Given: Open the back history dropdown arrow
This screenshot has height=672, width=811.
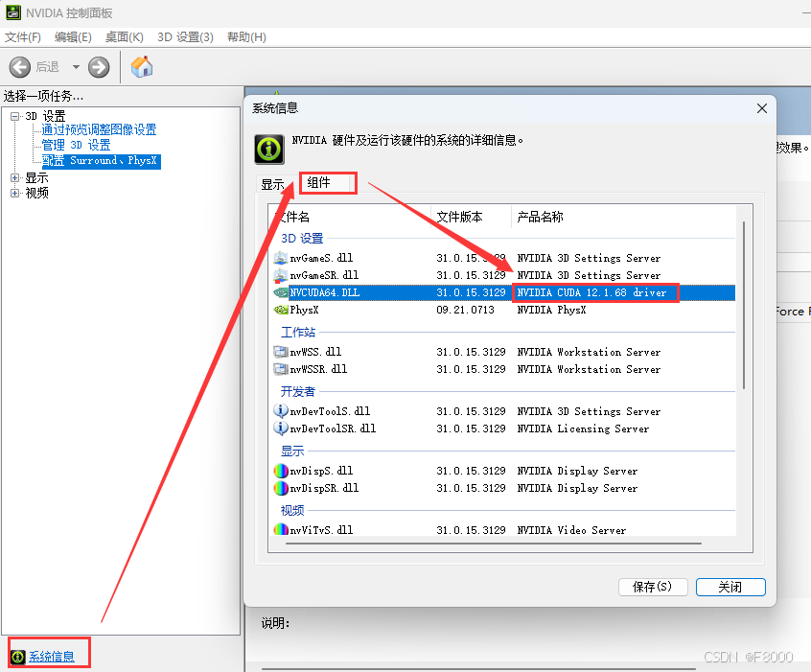Looking at the screenshot, I should point(76,67).
